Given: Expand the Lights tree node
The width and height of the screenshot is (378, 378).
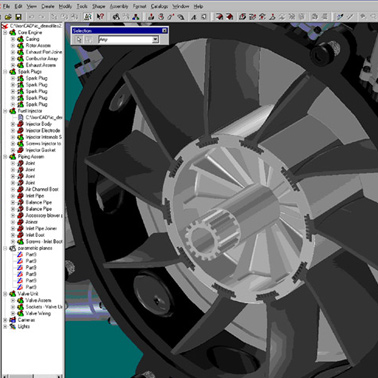Looking at the screenshot, I should coord(5,326).
